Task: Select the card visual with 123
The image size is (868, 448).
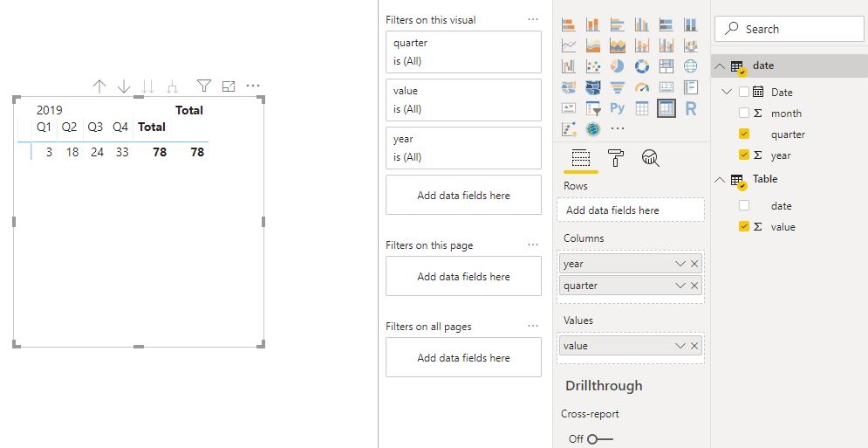Action: [x=666, y=87]
